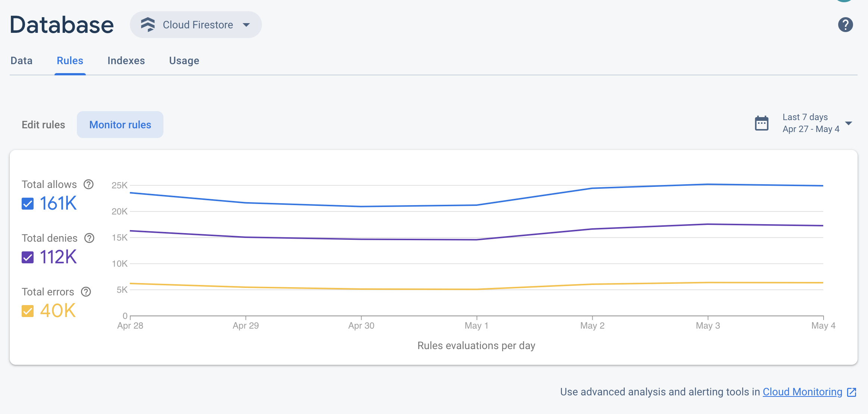Switch to the Data tab
Screen dimensions: 868x414
(21, 60)
